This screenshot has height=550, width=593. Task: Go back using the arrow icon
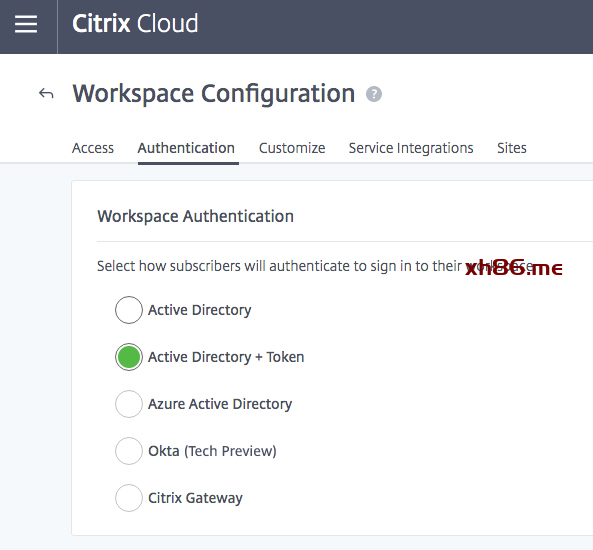coord(46,93)
